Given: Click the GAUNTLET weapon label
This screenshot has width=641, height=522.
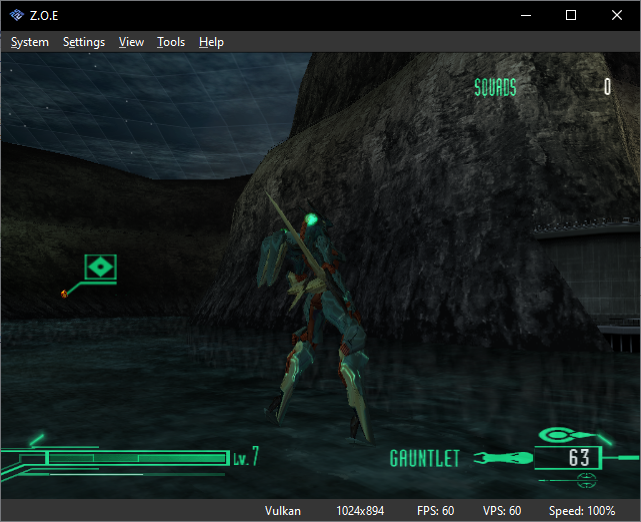Looking at the screenshot, I should (425, 458).
